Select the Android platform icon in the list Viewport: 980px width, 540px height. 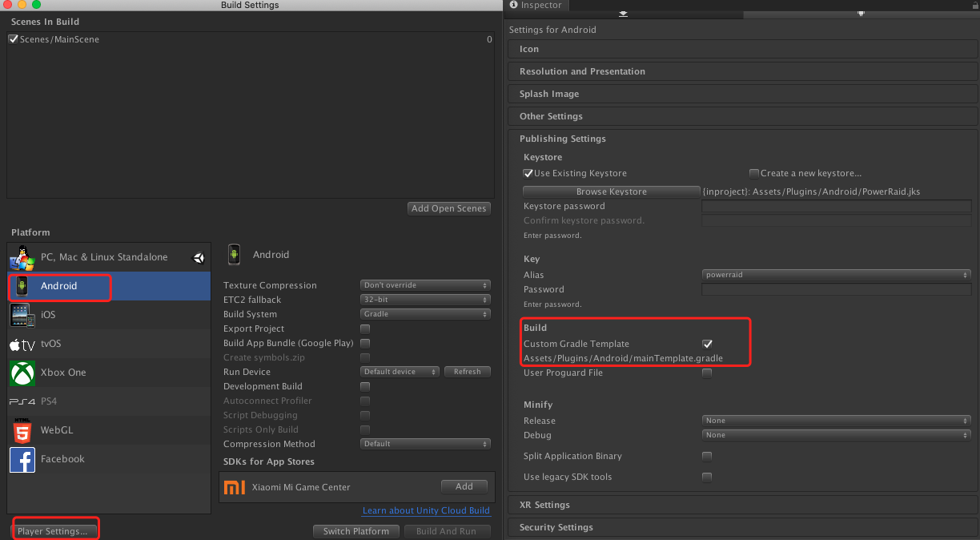click(22, 286)
